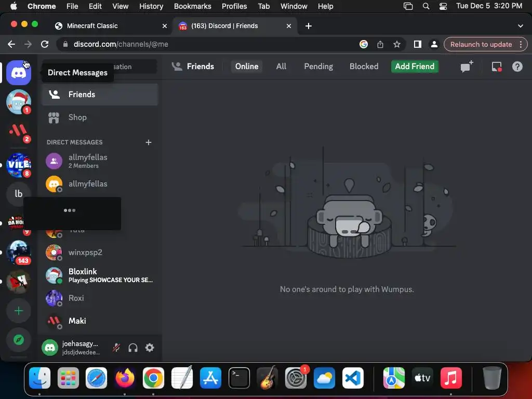Open Roxi direct message
Screen dimensions: 532x399
point(100,298)
